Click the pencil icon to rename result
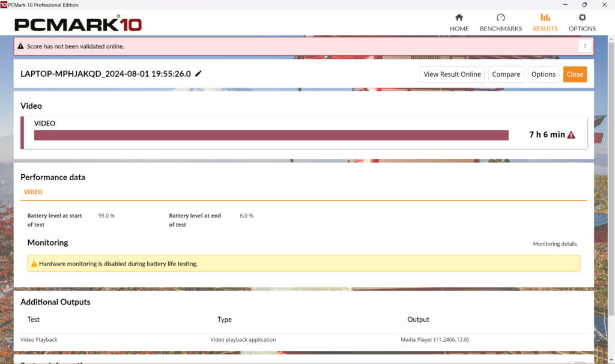 click(x=199, y=74)
